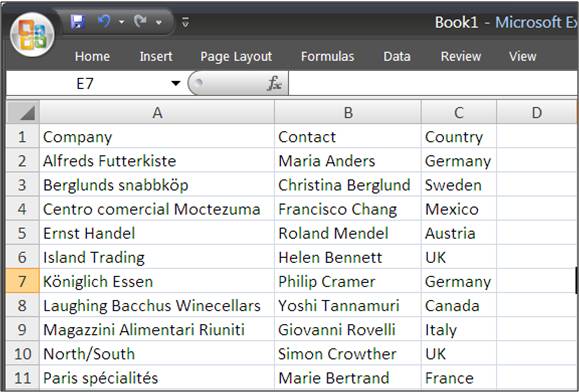Click into the formula bar field
This screenshot has height=392, width=579.
tap(433, 83)
